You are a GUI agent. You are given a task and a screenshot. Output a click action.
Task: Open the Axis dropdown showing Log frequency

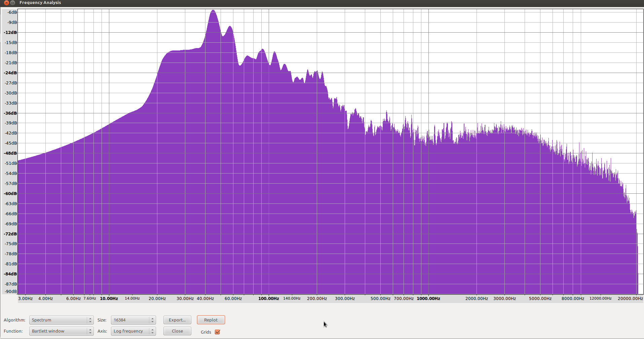click(x=133, y=331)
